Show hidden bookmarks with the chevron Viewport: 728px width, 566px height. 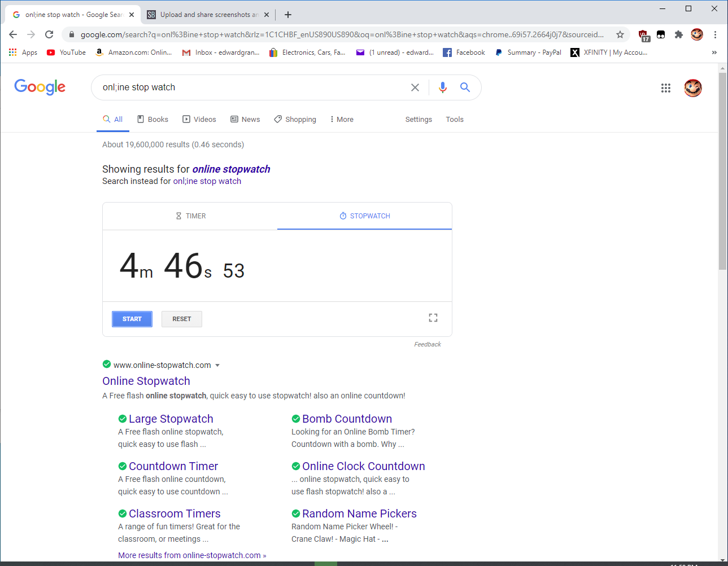714,52
